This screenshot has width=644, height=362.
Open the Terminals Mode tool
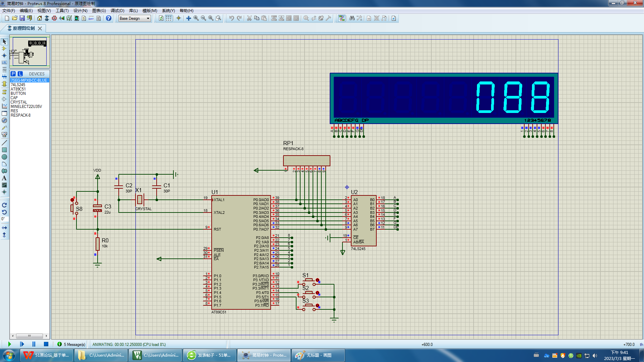point(4,92)
